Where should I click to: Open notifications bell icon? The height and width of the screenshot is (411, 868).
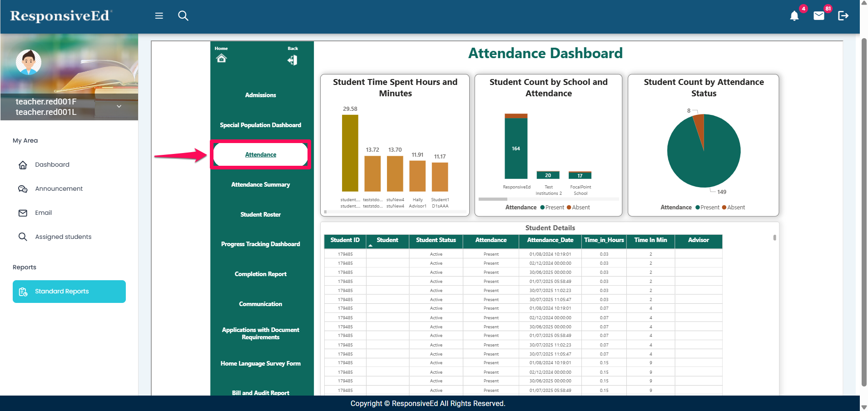click(794, 16)
